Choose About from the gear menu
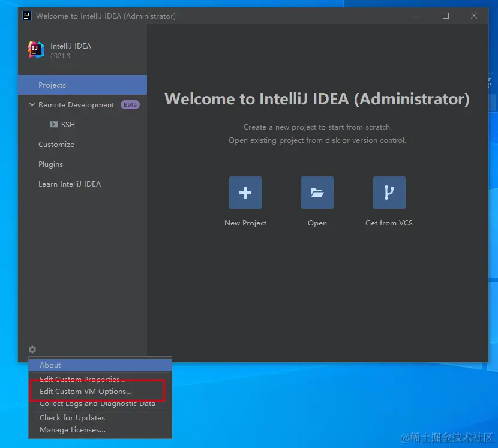 click(100, 365)
